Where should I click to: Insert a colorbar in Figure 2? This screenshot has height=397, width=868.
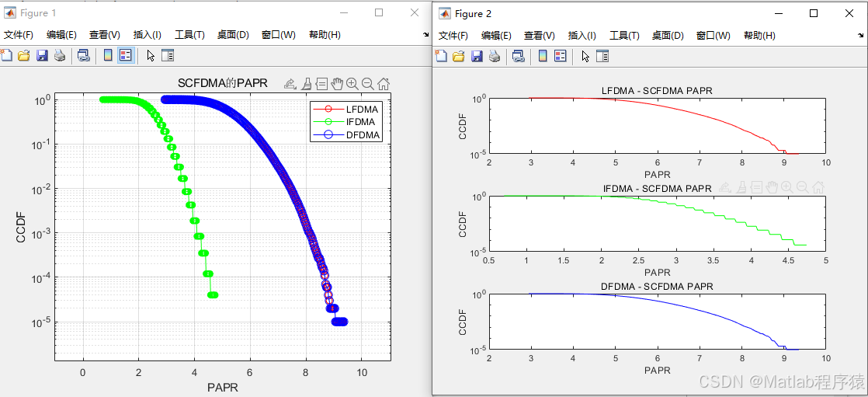(543, 55)
